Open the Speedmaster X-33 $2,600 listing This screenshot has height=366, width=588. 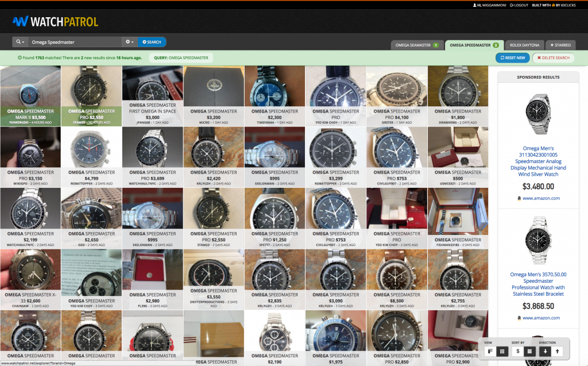[30, 279]
